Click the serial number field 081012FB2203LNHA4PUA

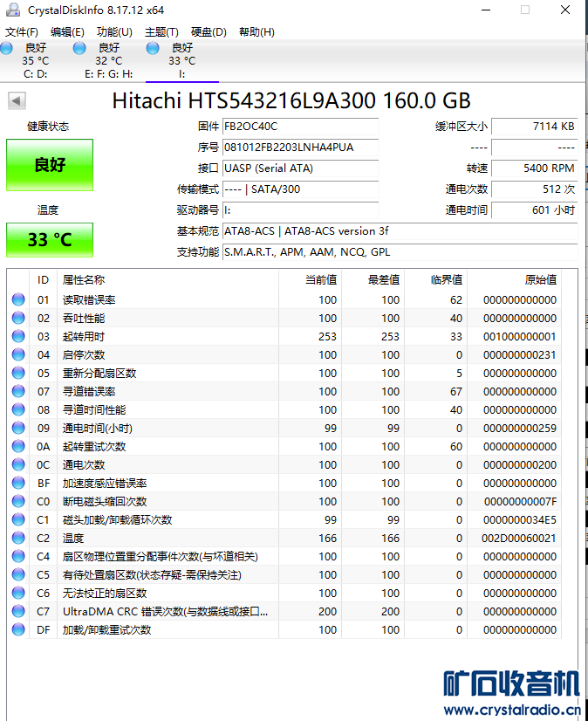301,148
